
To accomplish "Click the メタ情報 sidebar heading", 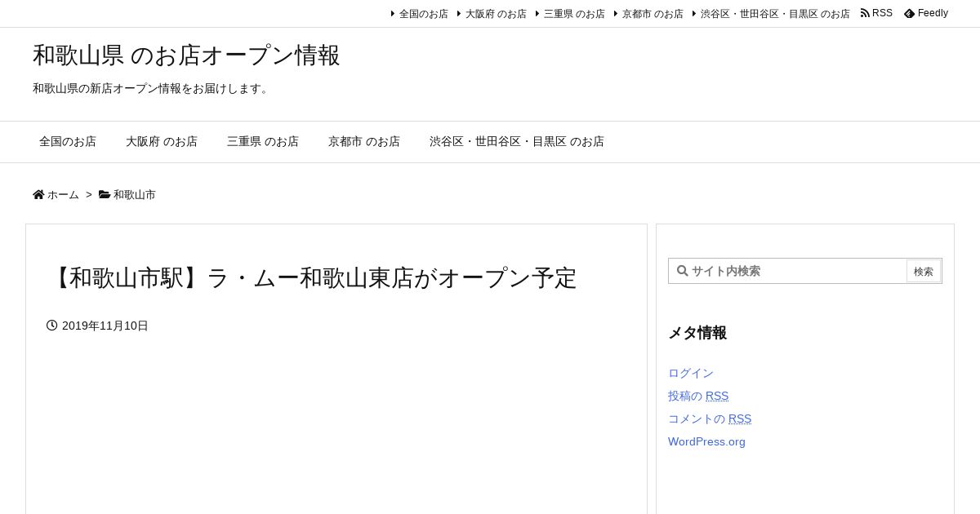I will coord(697,333).
